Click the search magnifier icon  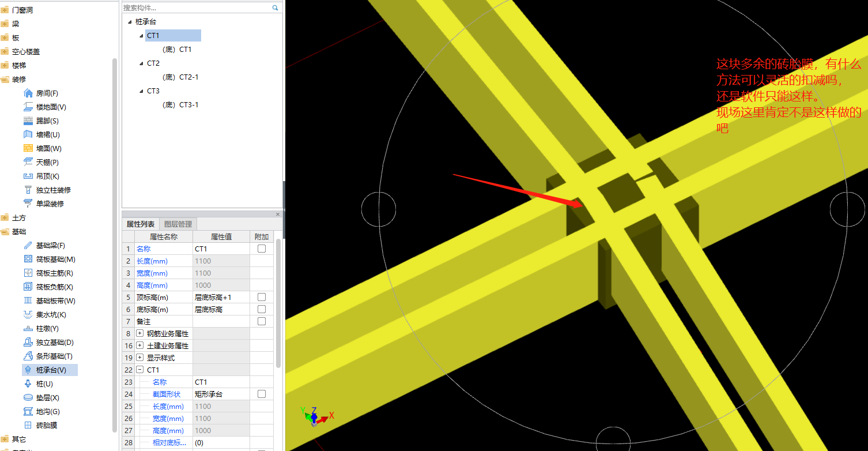click(x=275, y=8)
